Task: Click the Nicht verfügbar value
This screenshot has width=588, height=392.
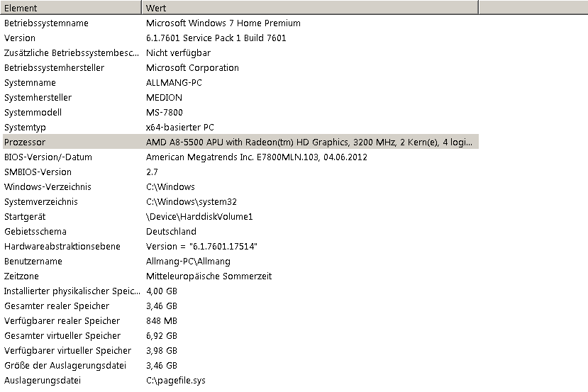Action: coord(178,53)
